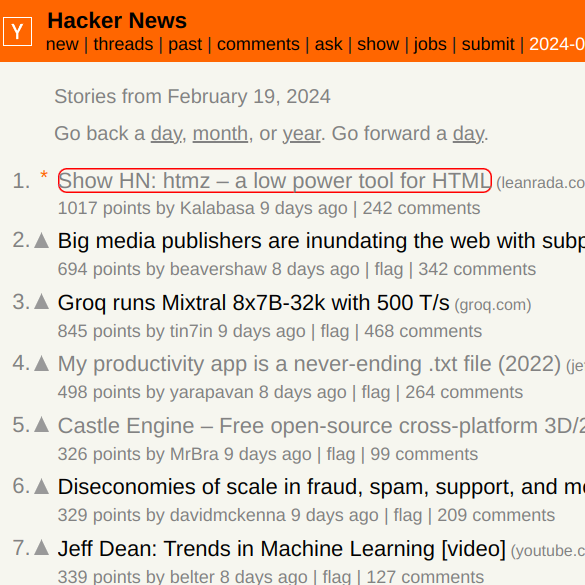The height and width of the screenshot is (585, 585).
Task: Click the yarapavan story's 8 days ago timestamp
Action: 303,392
